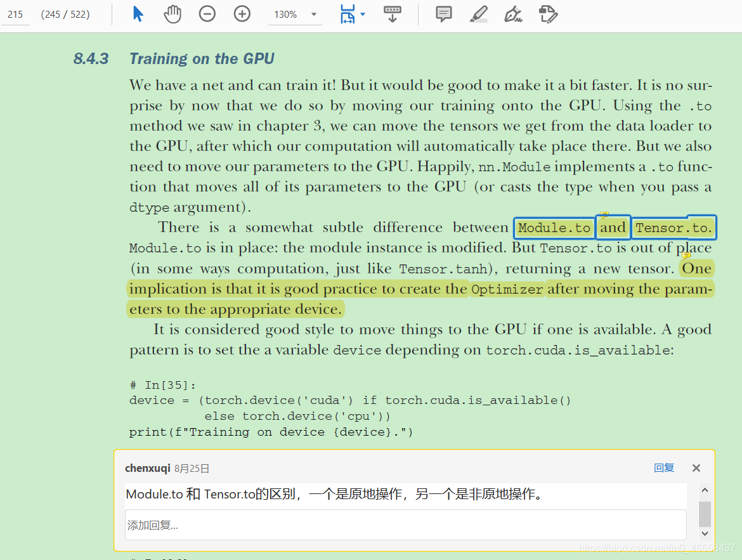Activate the hand pan tool
Screen dimensions: 742x560
click(x=172, y=14)
